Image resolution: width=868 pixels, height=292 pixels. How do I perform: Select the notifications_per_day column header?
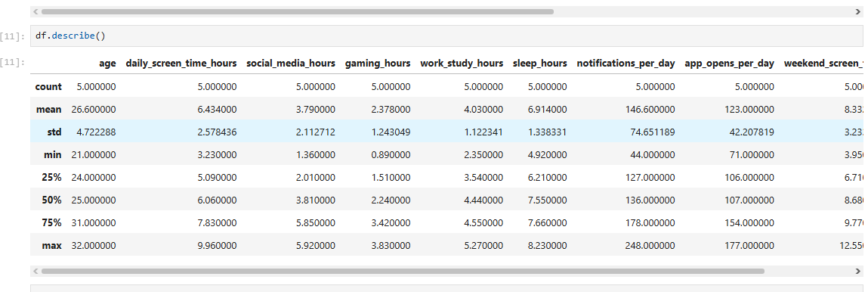click(x=626, y=64)
